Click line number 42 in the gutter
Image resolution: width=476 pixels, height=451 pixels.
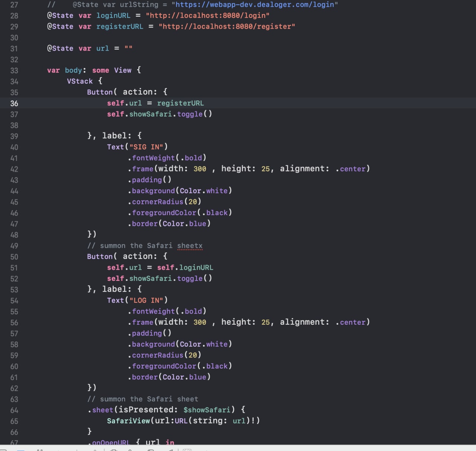(14, 169)
